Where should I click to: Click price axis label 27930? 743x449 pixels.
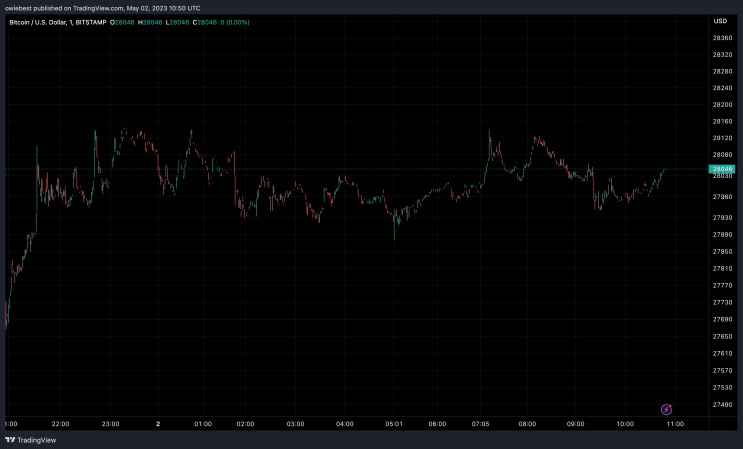coord(722,217)
